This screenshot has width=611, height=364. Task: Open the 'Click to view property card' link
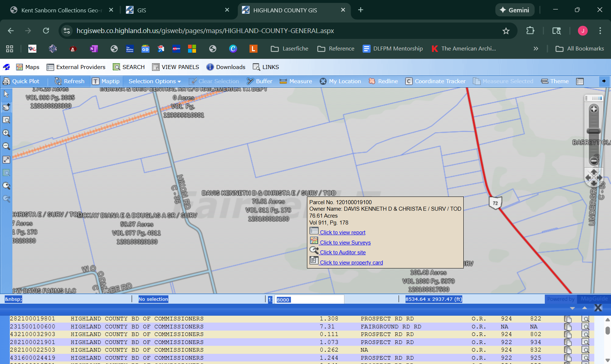coord(351,263)
